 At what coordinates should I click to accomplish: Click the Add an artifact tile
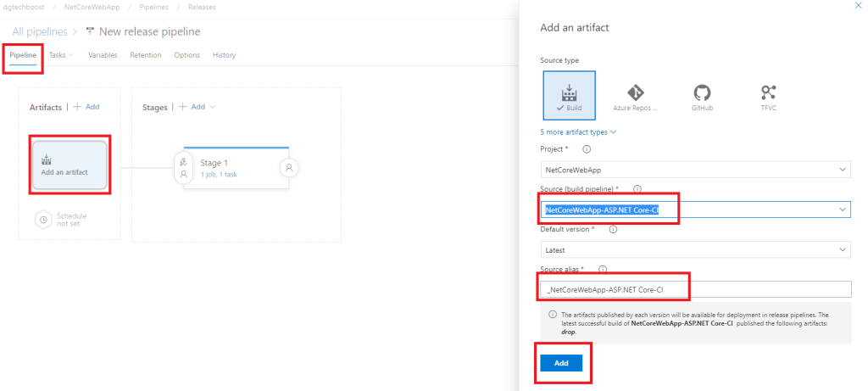(70, 165)
